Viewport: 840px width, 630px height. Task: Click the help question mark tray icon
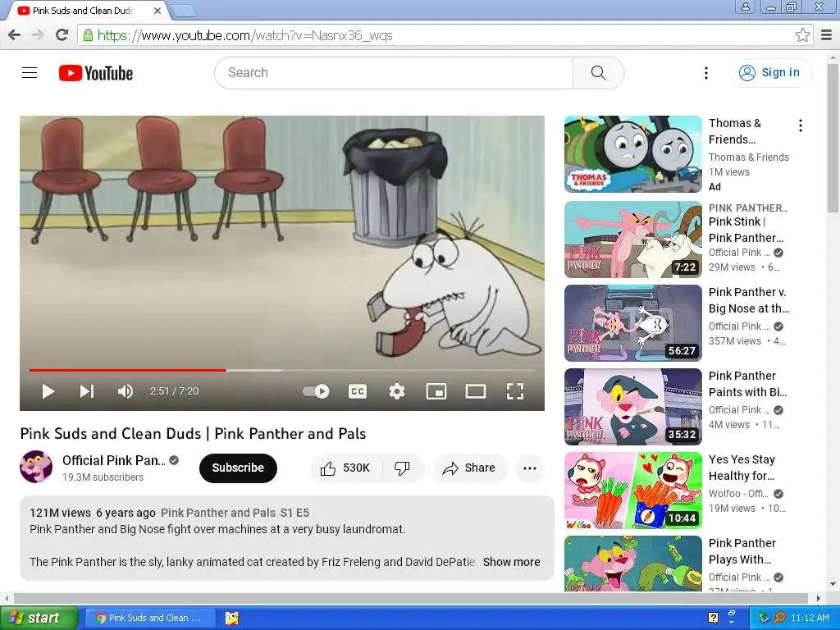coord(713,619)
